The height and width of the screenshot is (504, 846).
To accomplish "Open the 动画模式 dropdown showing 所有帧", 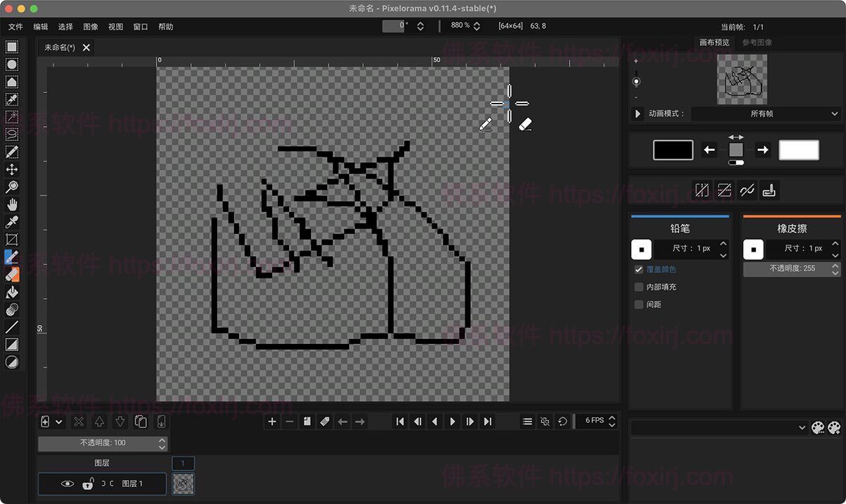I will (766, 113).
